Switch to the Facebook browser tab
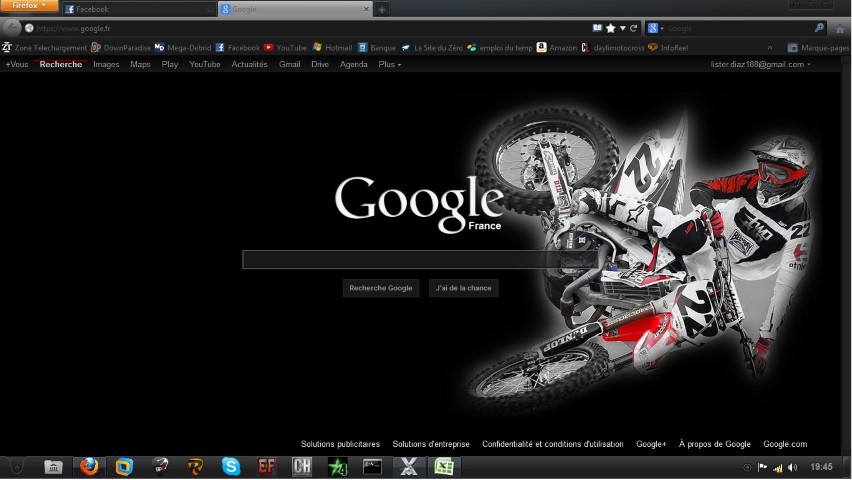852x480 pixels. [x=139, y=9]
